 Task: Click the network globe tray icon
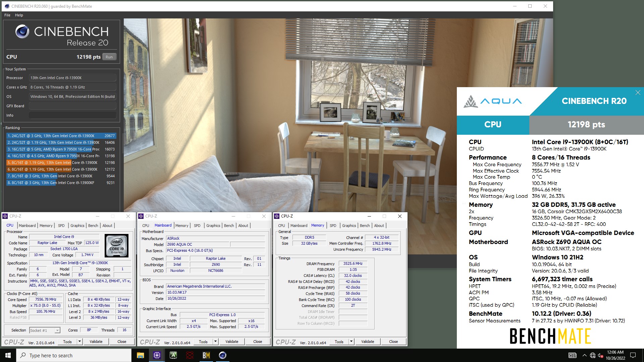[593, 355]
